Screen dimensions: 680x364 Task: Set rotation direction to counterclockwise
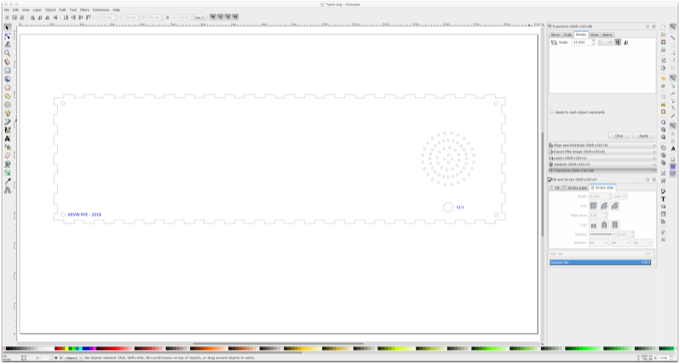[x=618, y=43]
